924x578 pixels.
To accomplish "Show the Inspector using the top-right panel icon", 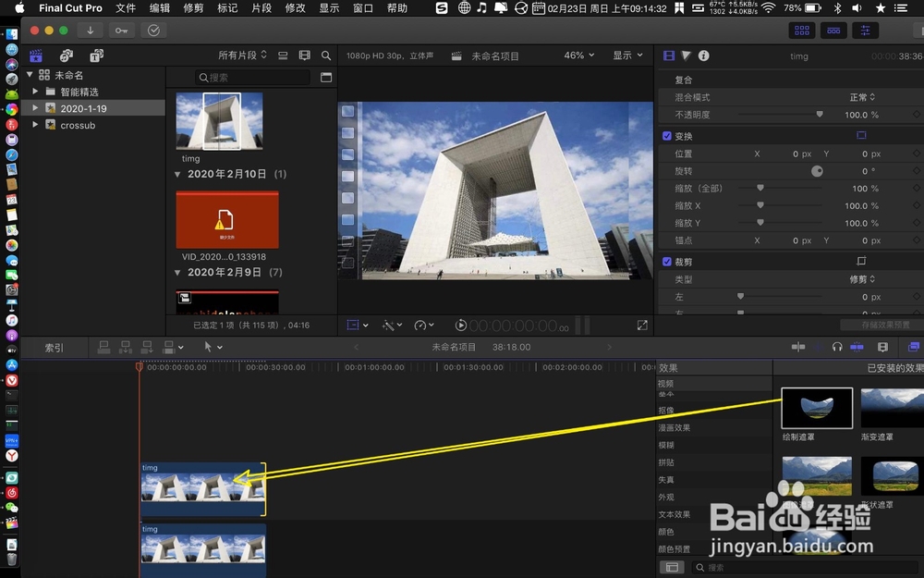I will click(x=865, y=30).
